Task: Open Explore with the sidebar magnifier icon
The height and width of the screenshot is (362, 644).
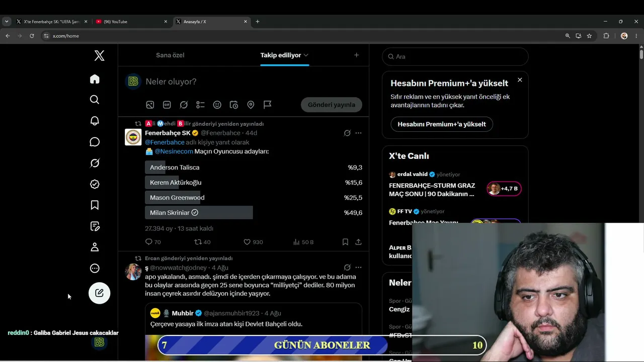Action: [x=95, y=100]
